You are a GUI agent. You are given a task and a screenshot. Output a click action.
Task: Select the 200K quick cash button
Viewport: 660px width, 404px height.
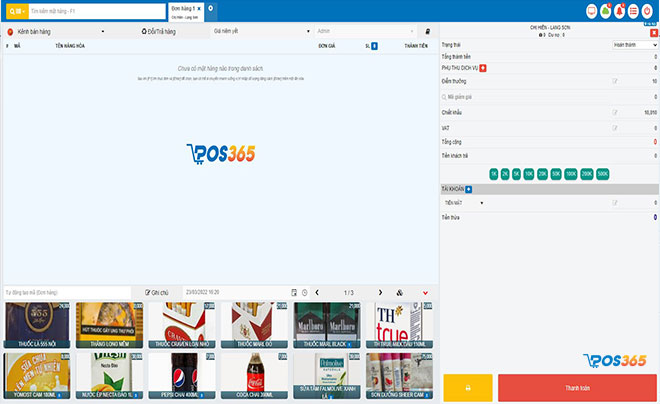coord(587,174)
